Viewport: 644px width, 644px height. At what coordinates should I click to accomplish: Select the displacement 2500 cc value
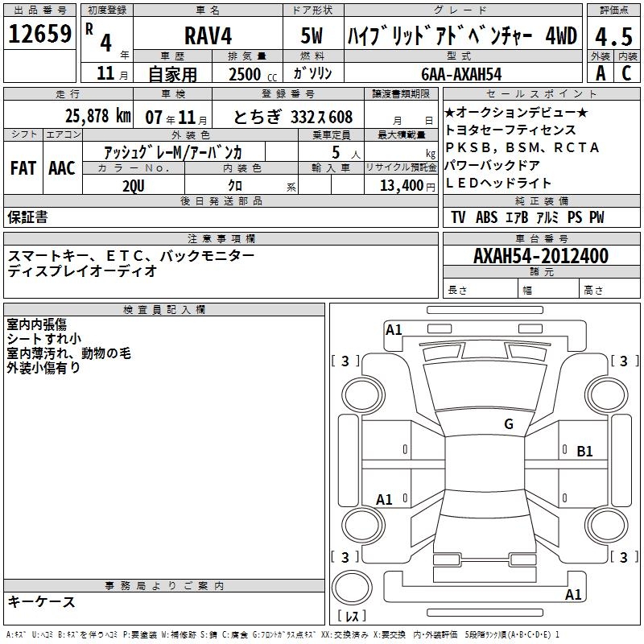pyautogui.click(x=253, y=75)
